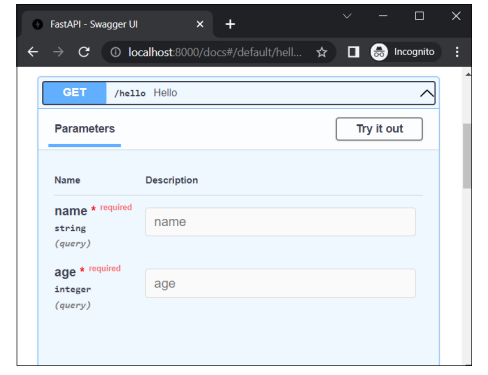Click the name query input field
Screen dimensions: 488x375
(x=280, y=222)
